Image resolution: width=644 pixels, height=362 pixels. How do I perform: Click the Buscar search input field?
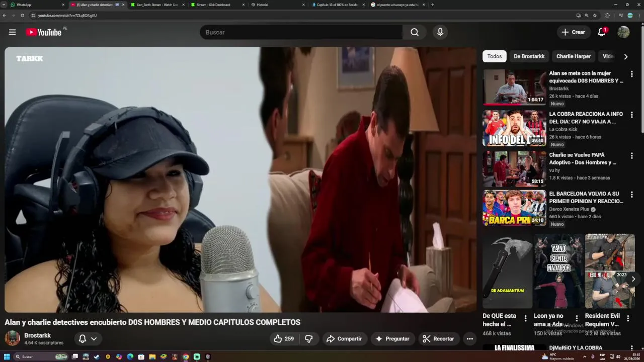point(301,32)
